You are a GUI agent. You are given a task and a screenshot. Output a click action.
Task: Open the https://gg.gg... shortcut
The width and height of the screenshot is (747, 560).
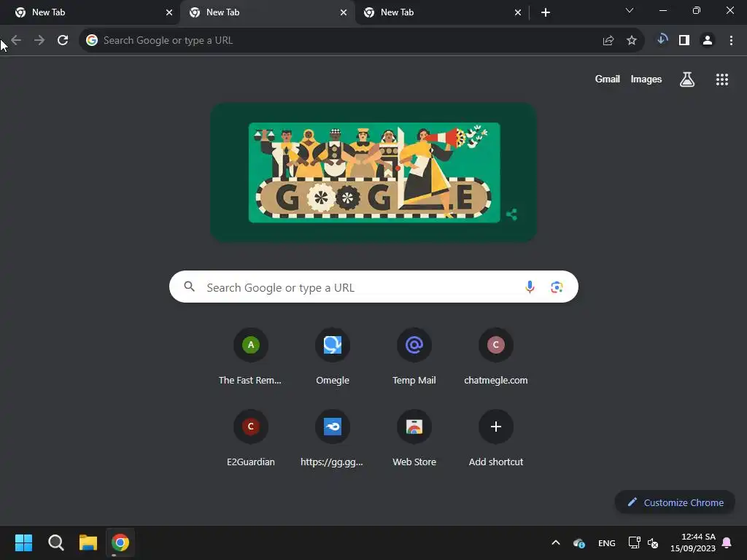tap(333, 438)
